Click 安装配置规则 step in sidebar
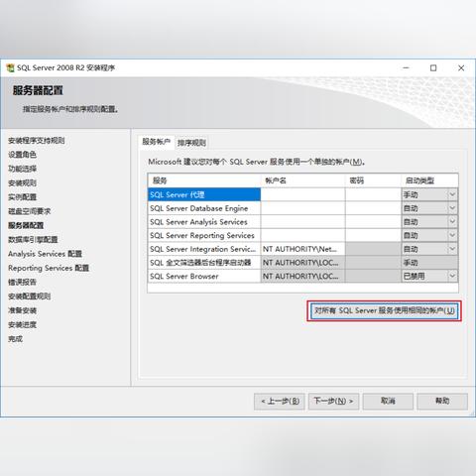Viewport: 476px width, 476px height. (x=30, y=297)
